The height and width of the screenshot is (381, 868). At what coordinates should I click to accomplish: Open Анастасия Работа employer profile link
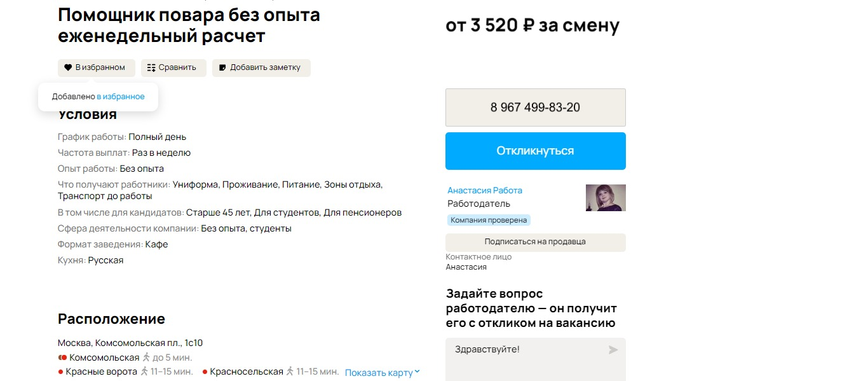click(x=485, y=191)
